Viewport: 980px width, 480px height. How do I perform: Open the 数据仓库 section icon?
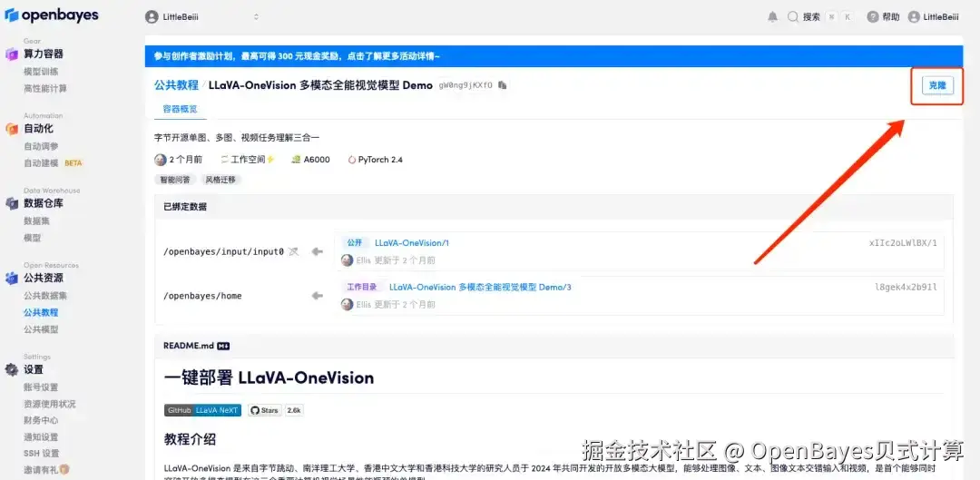[12, 203]
